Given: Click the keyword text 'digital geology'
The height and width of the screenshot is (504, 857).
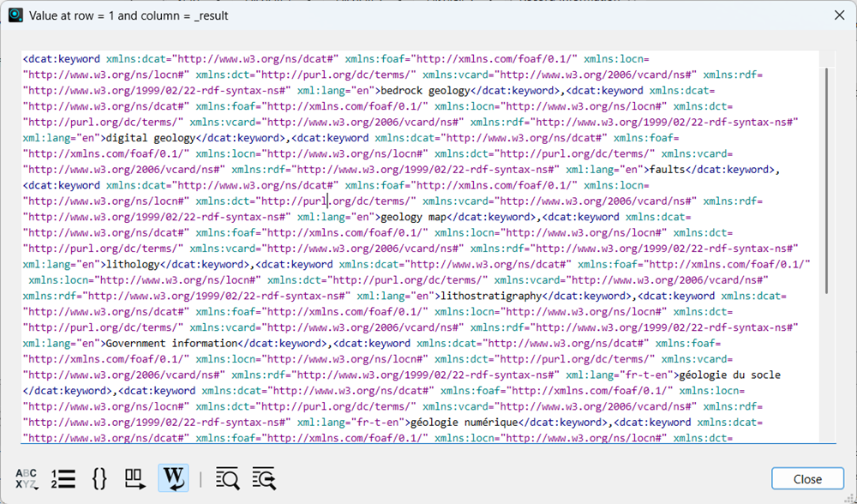Looking at the screenshot, I should [150, 138].
